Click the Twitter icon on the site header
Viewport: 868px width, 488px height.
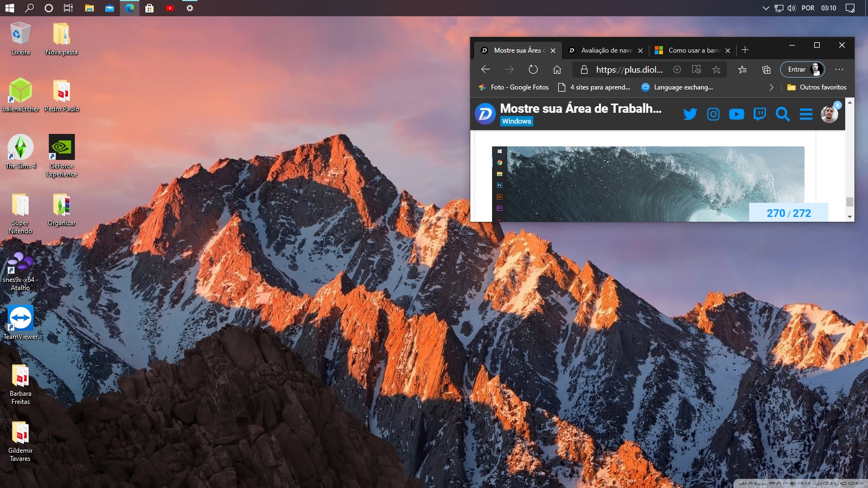point(690,114)
